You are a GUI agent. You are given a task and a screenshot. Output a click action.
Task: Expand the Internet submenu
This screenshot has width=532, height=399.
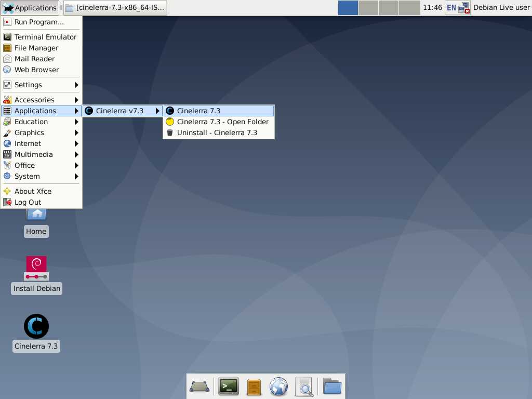coord(41,143)
